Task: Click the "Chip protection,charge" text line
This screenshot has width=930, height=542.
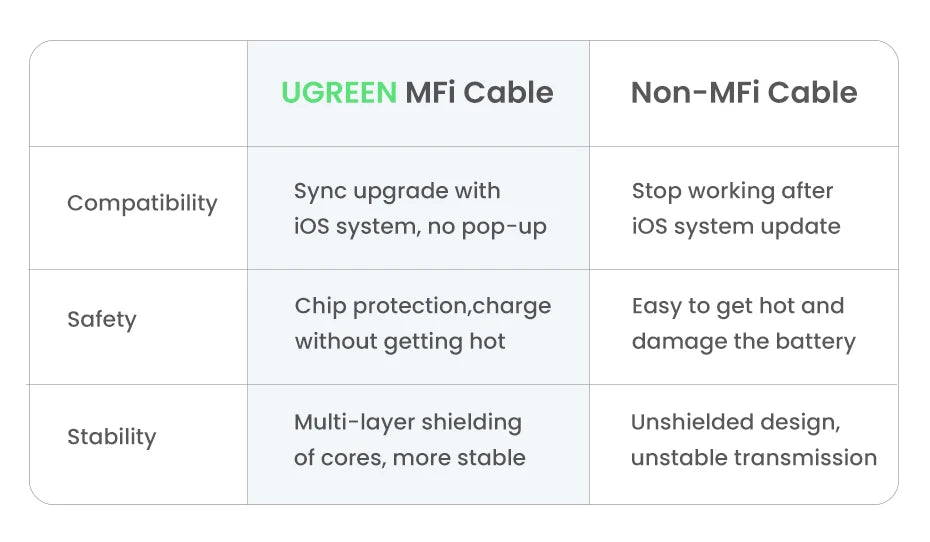Action: [x=422, y=306]
